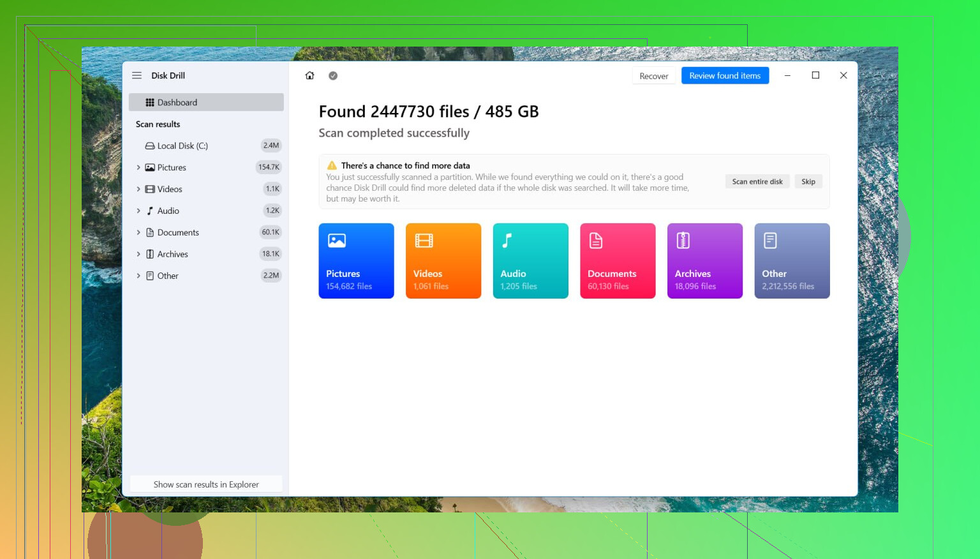Image resolution: width=980 pixels, height=559 pixels.
Task: Open the blue Pictures category tile
Action: [356, 260]
